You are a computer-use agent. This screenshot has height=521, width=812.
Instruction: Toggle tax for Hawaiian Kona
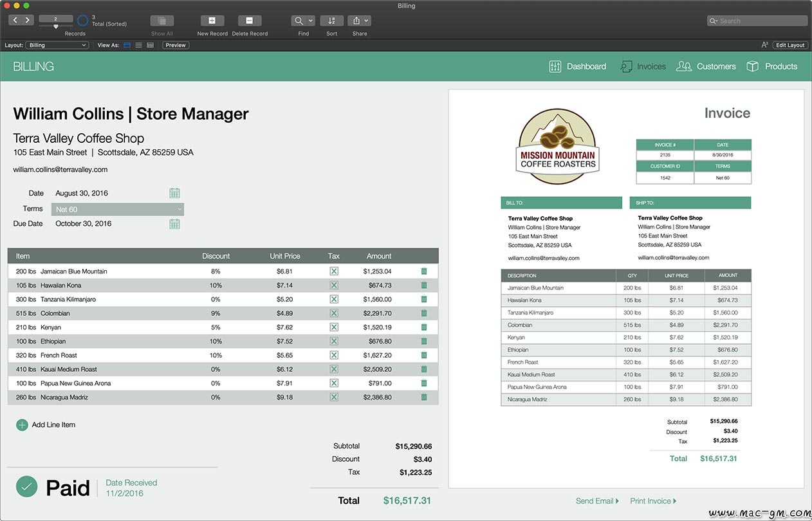tap(333, 285)
